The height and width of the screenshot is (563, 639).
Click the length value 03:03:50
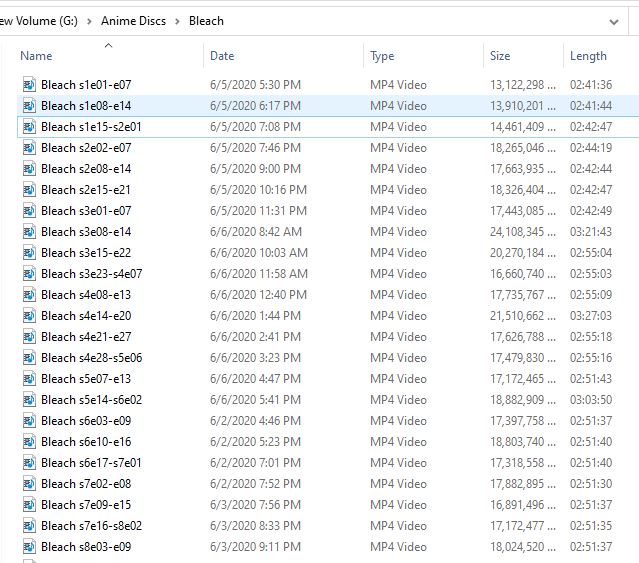coord(591,400)
